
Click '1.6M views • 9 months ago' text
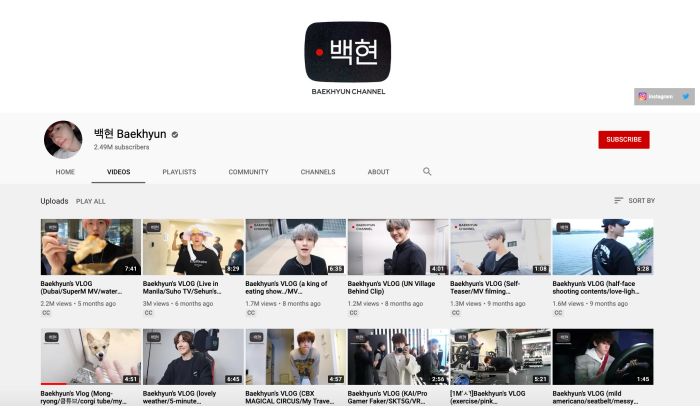tap(590, 303)
